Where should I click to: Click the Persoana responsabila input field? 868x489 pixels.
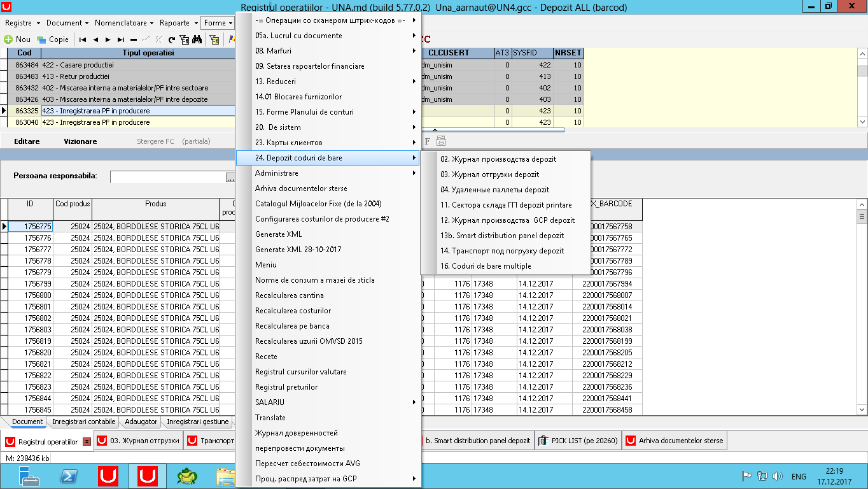point(168,177)
